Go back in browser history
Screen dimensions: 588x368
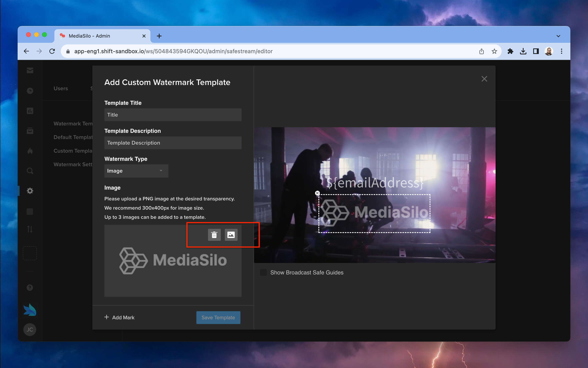26,51
